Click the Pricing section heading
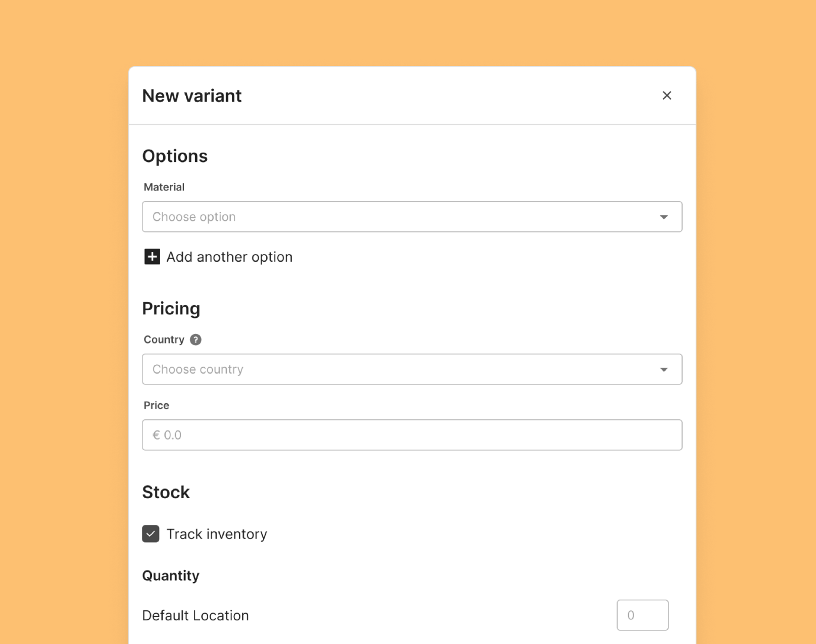 click(x=171, y=309)
